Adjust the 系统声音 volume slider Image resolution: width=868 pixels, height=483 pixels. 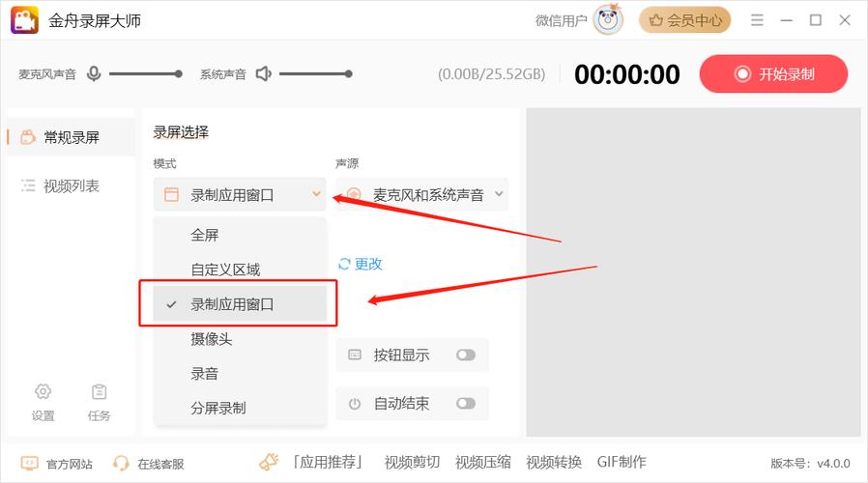pos(315,73)
